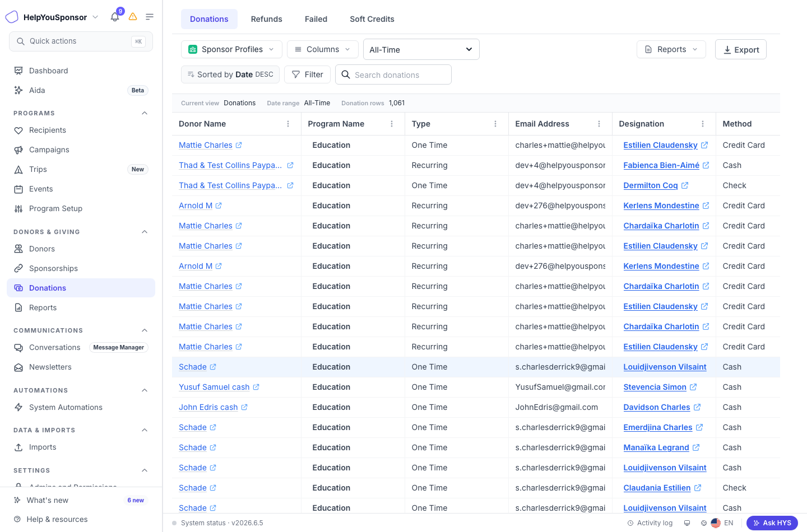
Task: Go to Recipients page
Action: [x=81, y=130]
